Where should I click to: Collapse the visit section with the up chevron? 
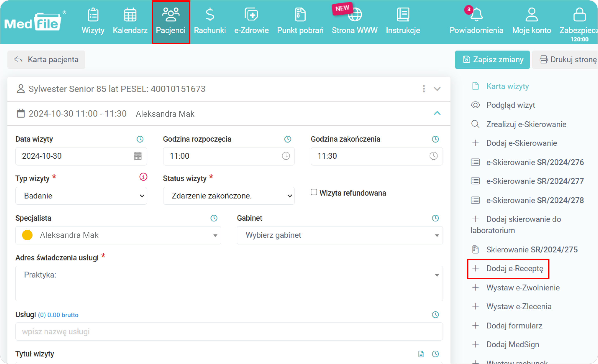pos(437,113)
